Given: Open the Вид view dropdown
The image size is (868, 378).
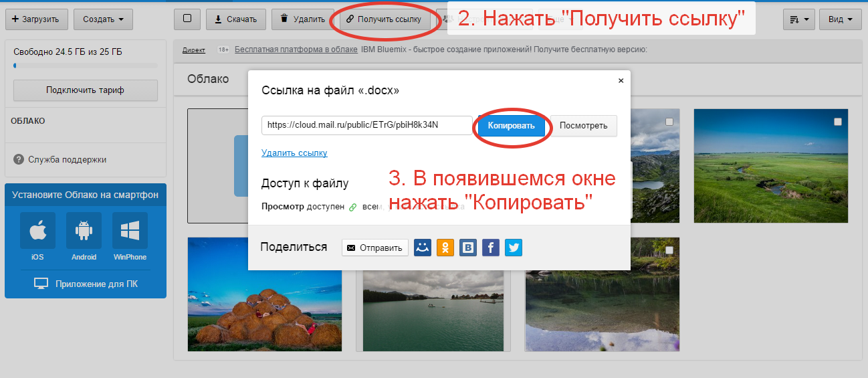Looking at the screenshot, I should (x=840, y=19).
